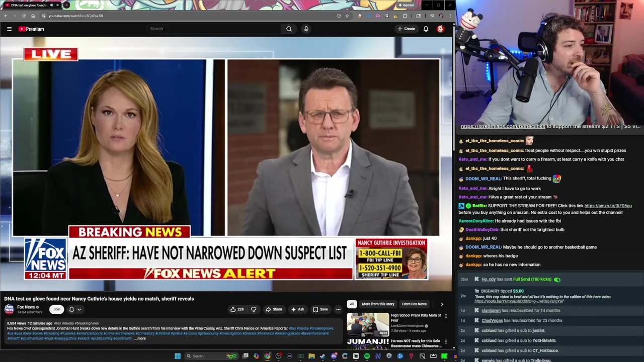Save the video to a playlist

pyautogui.click(x=320, y=309)
